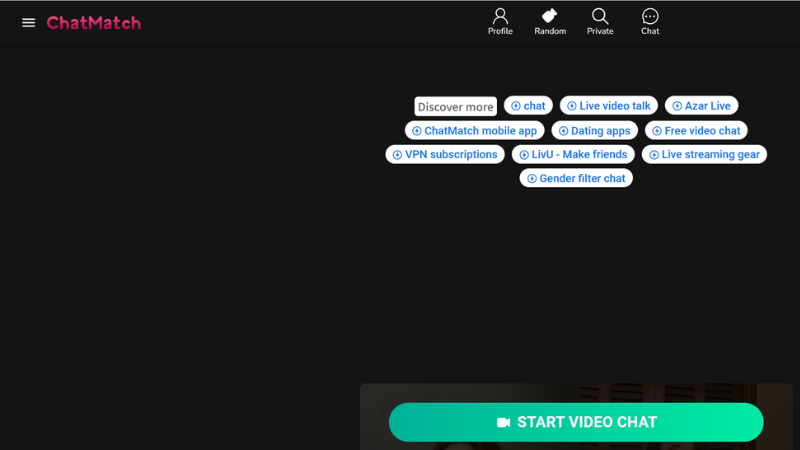Open the 'Azar Live' suggestion
This screenshot has height=450, width=800.
tap(702, 106)
